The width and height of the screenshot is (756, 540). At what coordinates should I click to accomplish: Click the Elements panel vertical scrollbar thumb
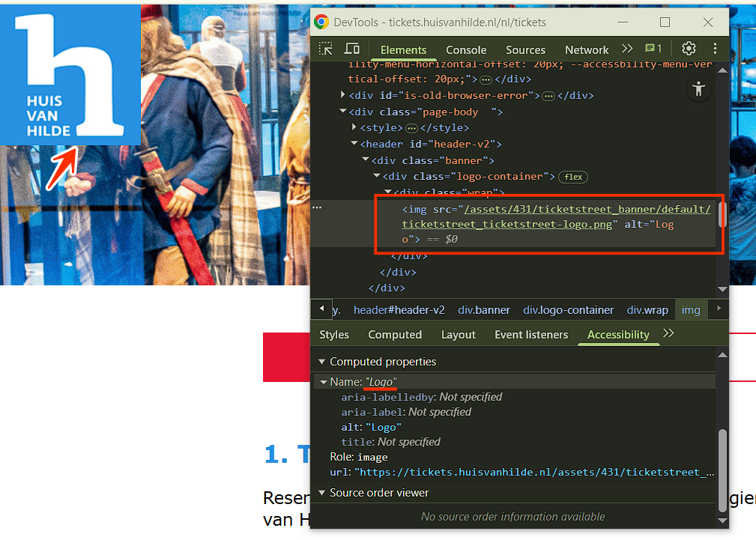tap(722, 214)
